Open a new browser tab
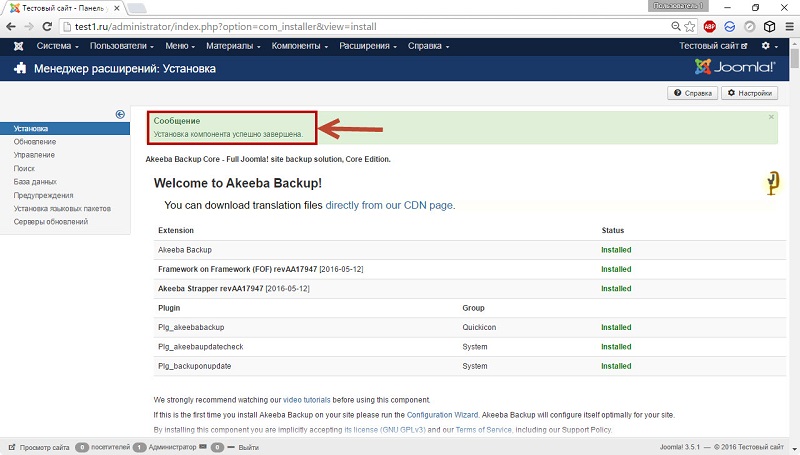The height and width of the screenshot is (455, 800). [x=136, y=8]
